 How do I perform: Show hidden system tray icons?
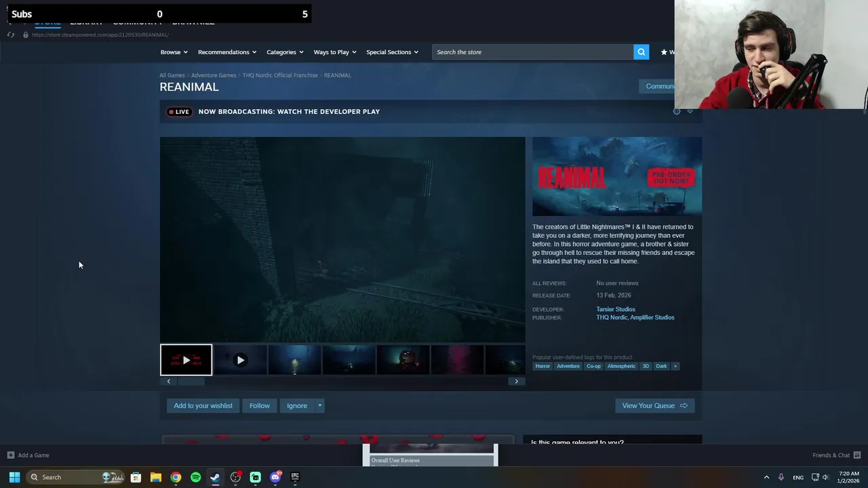point(766,477)
